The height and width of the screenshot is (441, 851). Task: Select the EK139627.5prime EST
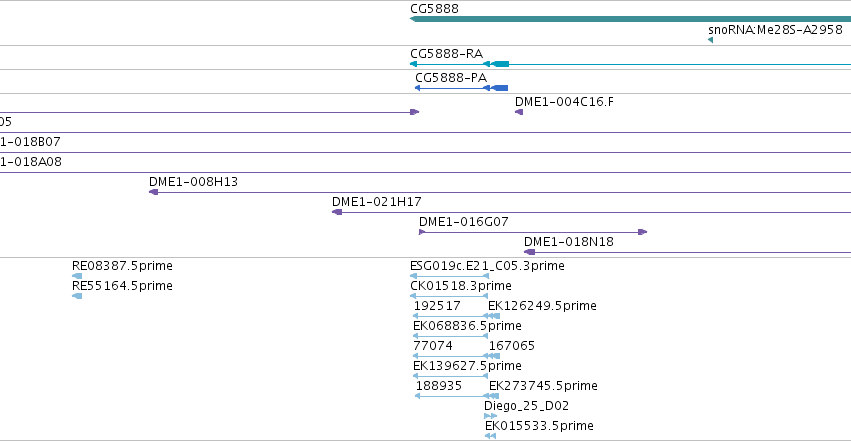[450, 376]
